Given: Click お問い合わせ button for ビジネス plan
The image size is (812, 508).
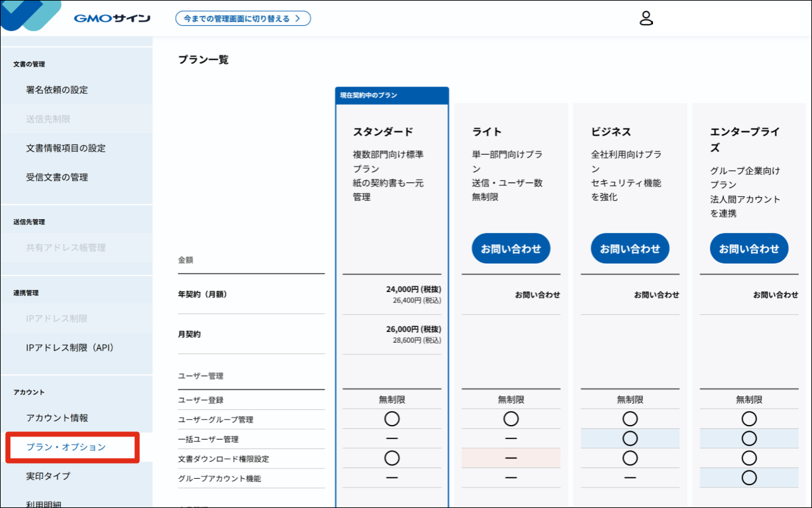Looking at the screenshot, I should point(630,249).
